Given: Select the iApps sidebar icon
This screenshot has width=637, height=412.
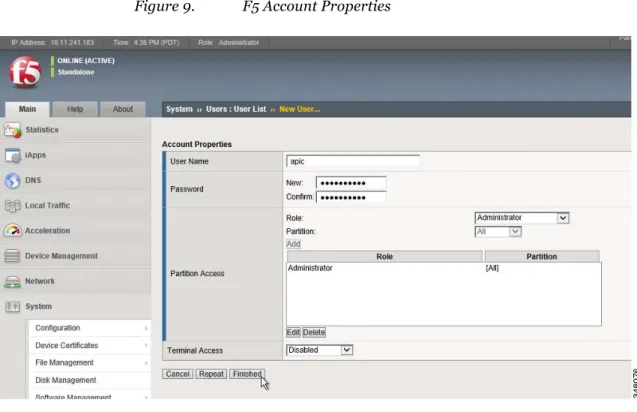Looking at the screenshot, I should pyautogui.click(x=12, y=156).
